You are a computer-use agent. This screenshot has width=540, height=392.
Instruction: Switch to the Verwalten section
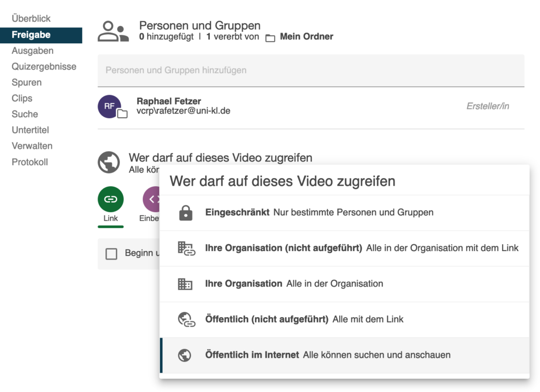pyautogui.click(x=32, y=146)
